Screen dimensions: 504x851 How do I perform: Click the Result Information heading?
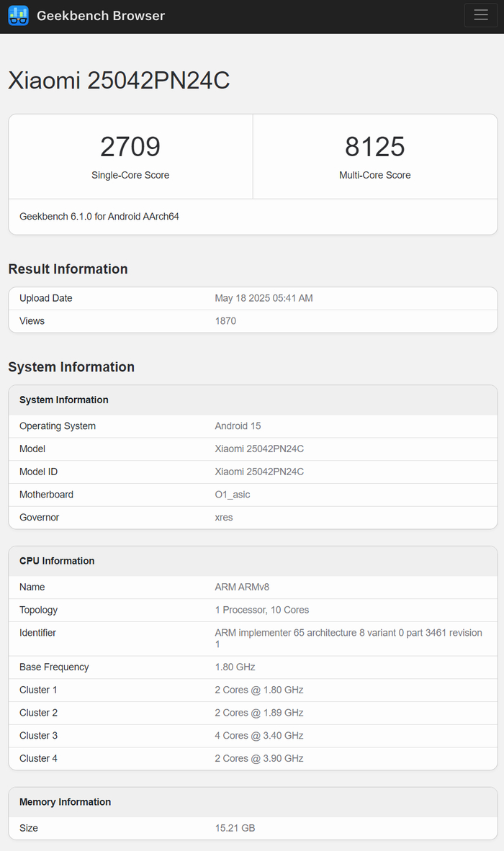(x=68, y=269)
